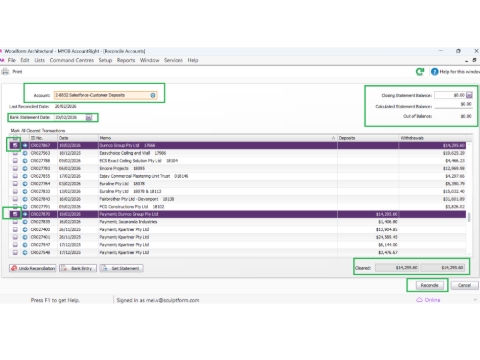Open the Edit menu
The height and width of the screenshot is (360, 480).
(25, 60)
